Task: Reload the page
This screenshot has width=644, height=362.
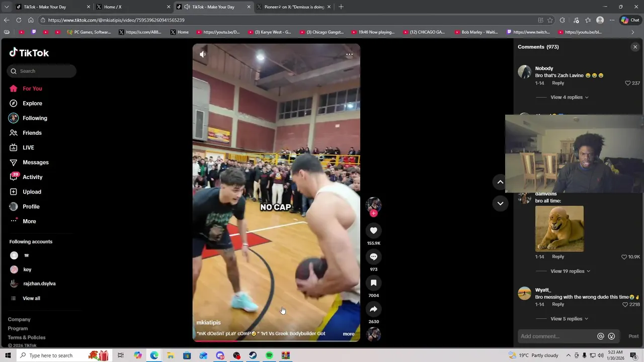Action: (x=19, y=20)
